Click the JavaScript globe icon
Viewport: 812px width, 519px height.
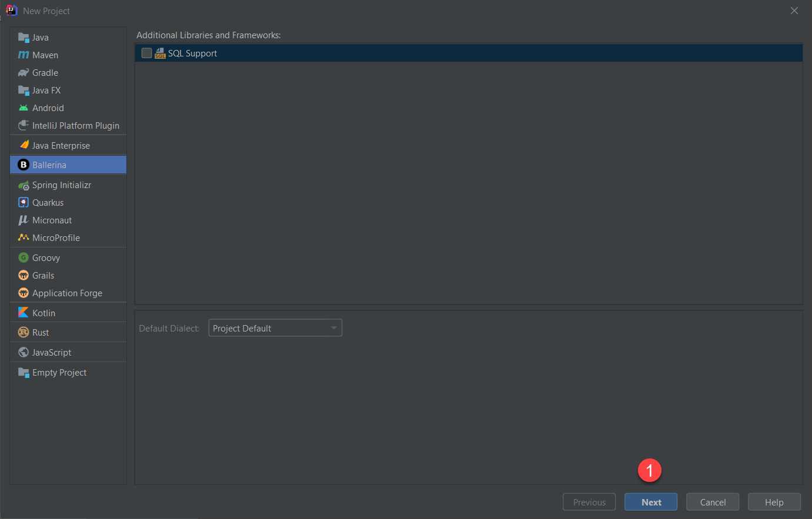pyautogui.click(x=24, y=352)
